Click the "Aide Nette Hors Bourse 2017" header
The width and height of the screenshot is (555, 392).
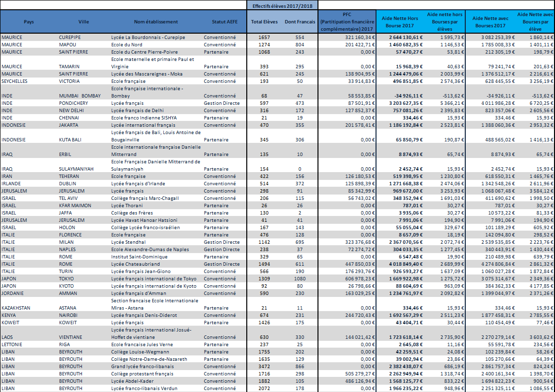point(398,22)
